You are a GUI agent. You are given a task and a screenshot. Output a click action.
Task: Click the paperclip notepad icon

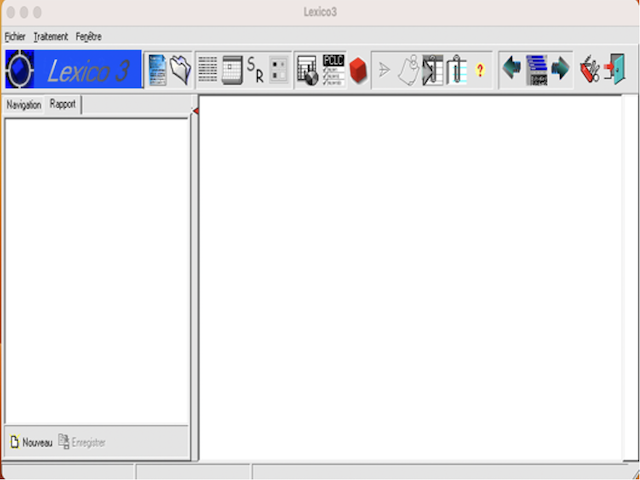pyautogui.click(x=457, y=70)
